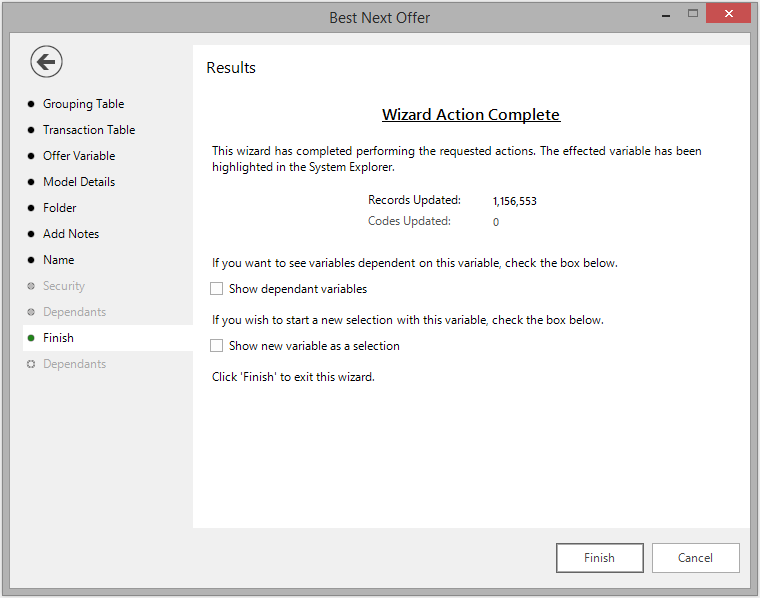Click the Dependants step below Finish

74,364
